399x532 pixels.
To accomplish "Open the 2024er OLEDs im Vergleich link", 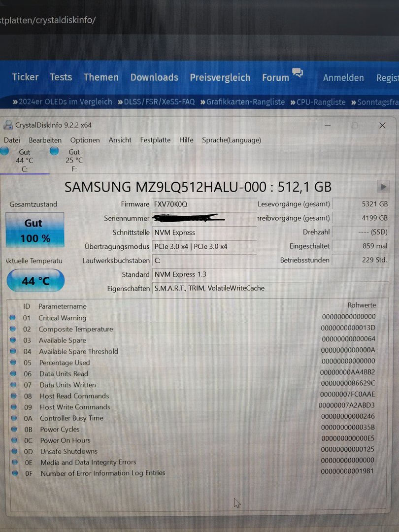I will click(x=63, y=102).
